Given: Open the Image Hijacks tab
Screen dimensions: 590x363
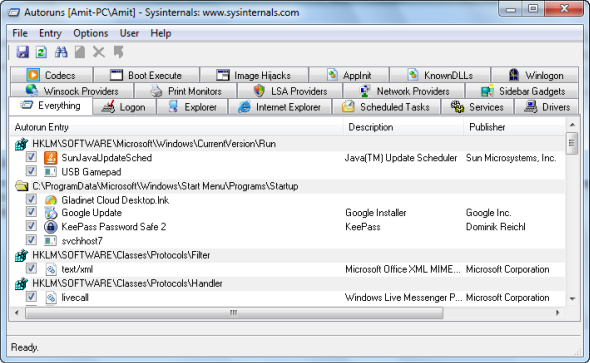Looking at the screenshot, I should point(254,75).
